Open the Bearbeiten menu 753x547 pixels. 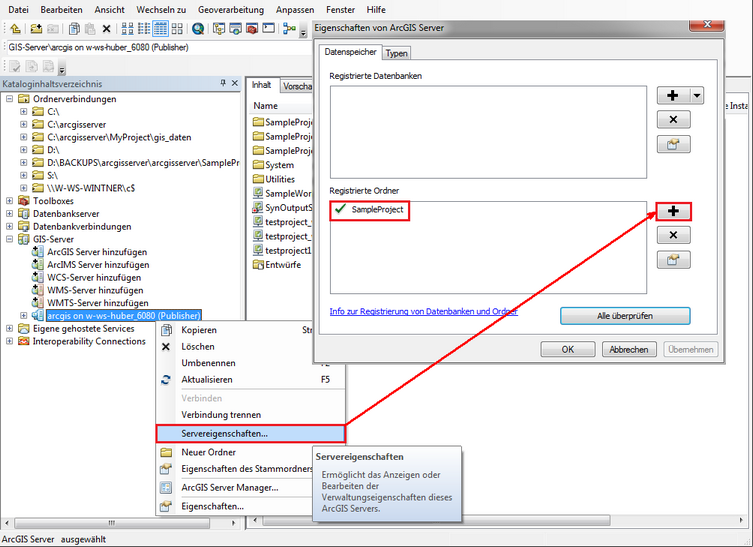(x=61, y=10)
